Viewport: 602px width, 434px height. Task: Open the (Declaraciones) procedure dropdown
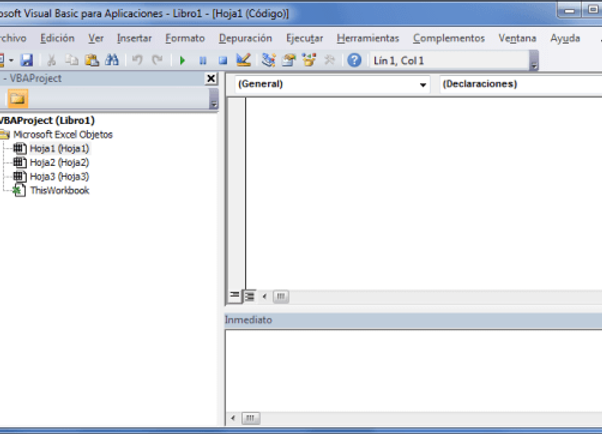(x=521, y=84)
